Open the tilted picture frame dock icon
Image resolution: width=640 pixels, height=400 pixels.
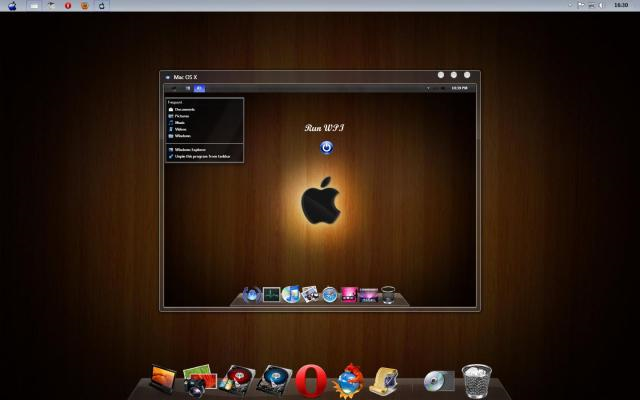point(163,379)
